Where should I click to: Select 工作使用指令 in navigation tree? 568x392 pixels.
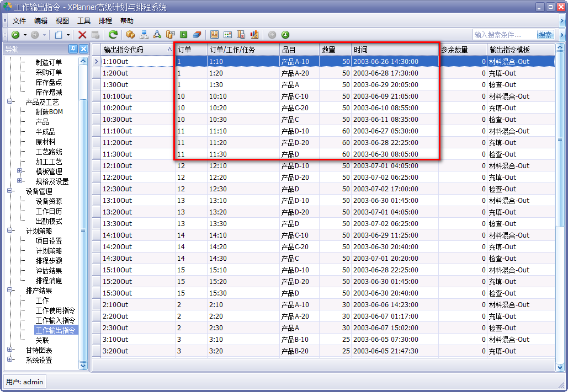click(55, 310)
